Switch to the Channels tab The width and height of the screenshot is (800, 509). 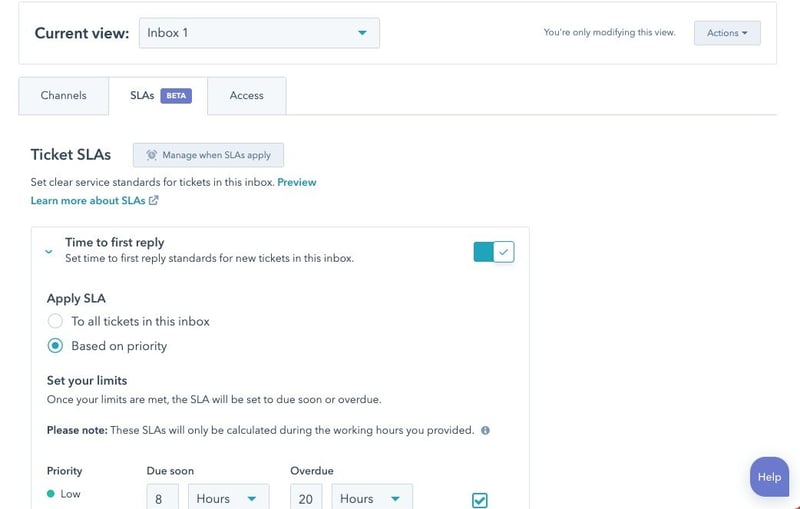click(x=63, y=96)
